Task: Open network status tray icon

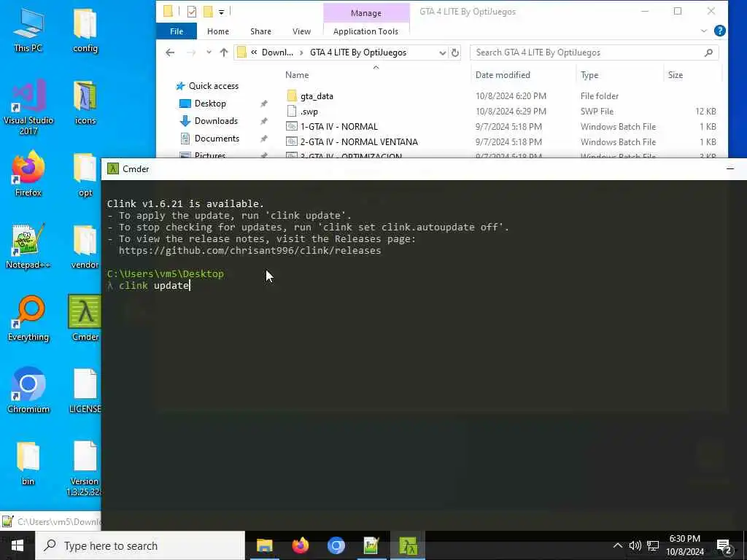Action: tap(653, 545)
